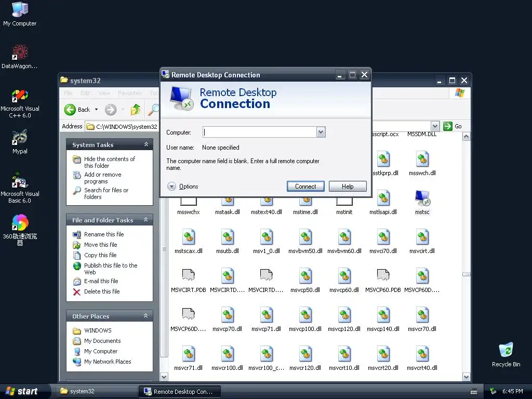Viewport: 532px width, 399px height.
Task: Click Hide the contents of this folder
Action: (109, 162)
